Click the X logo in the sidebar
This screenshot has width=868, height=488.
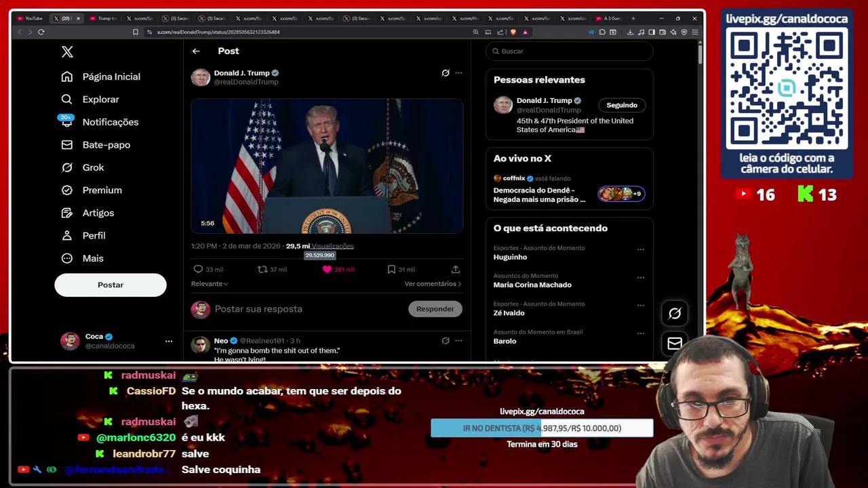67,52
